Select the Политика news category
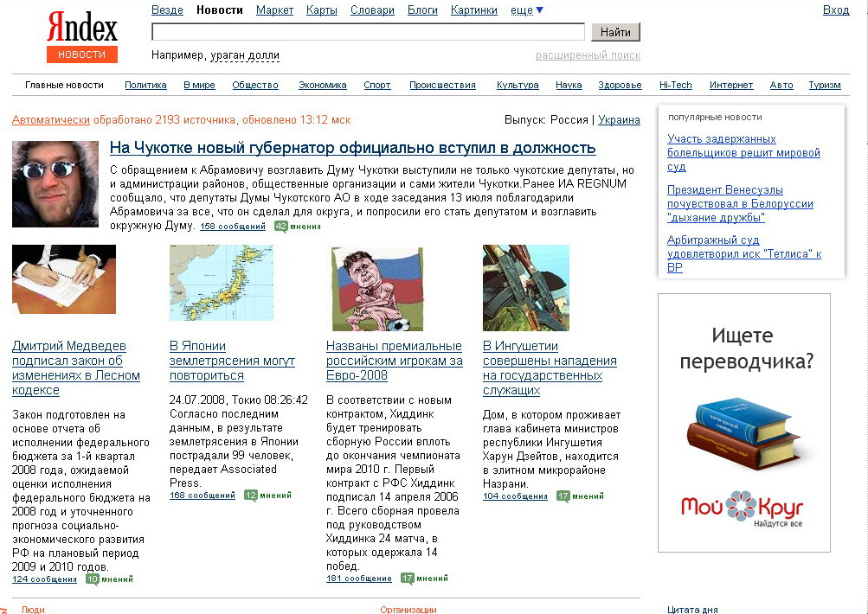The height and width of the screenshot is (614, 868). [x=145, y=85]
